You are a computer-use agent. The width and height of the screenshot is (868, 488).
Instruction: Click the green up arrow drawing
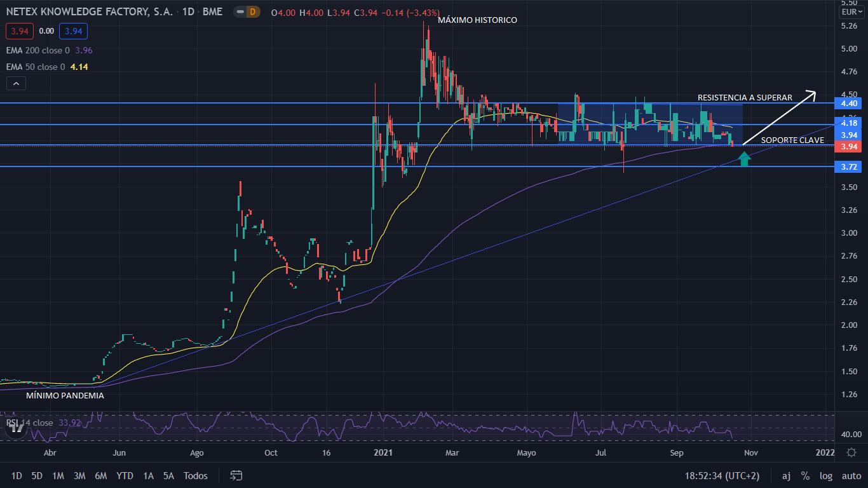click(745, 158)
